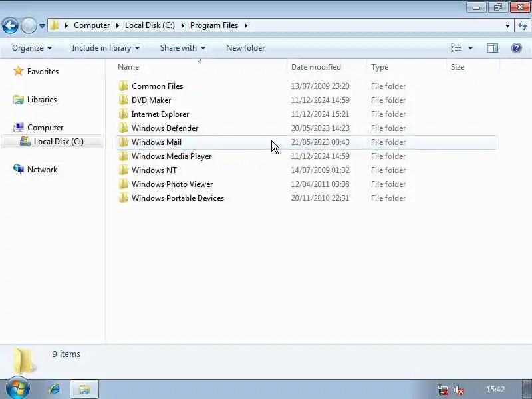Select the Windows Photo Viewer folder icon
The width and height of the screenshot is (532, 399).
pyautogui.click(x=123, y=184)
